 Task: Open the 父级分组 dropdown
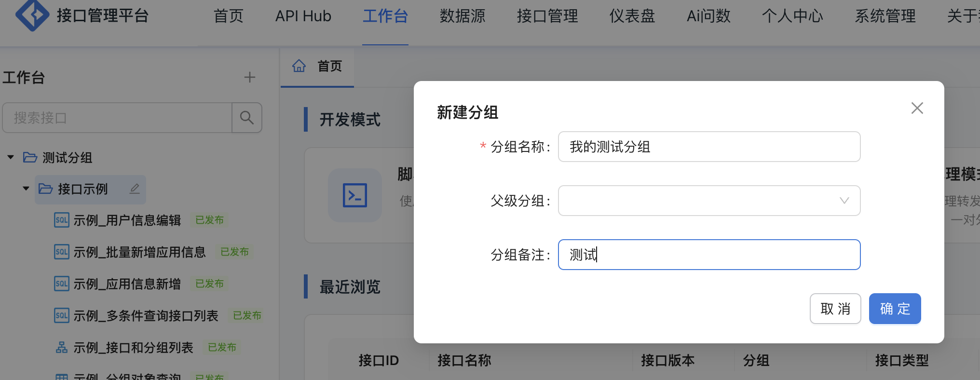point(709,201)
